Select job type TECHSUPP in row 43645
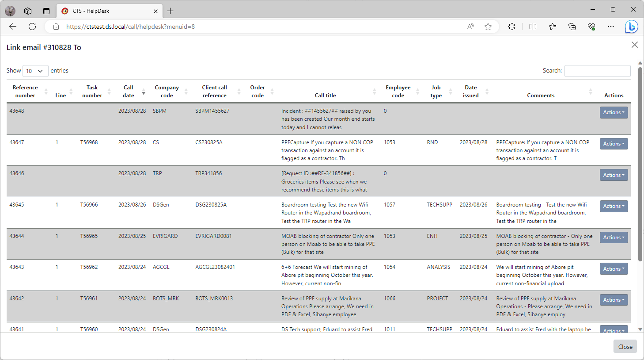 439,205
